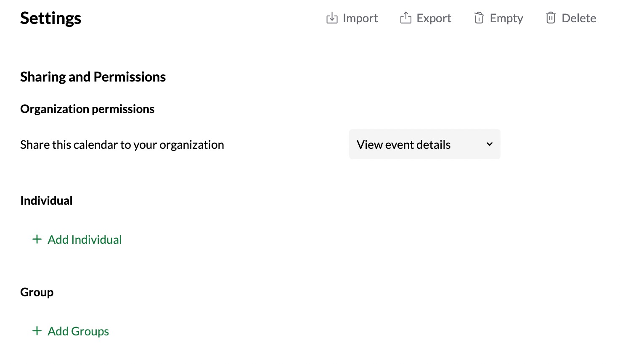Click the Share this calendar to your organization text

(122, 145)
